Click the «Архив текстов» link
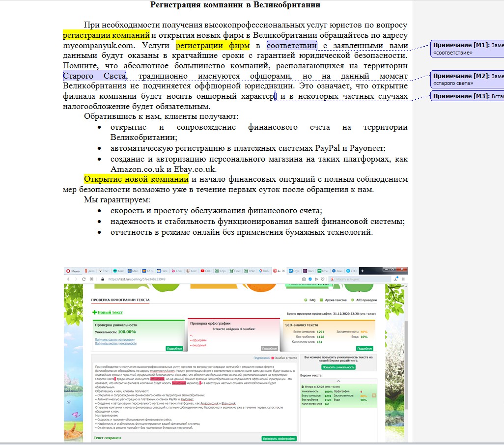The height and width of the screenshot is (445, 504). pyautogui.click(x=334, y=300)
